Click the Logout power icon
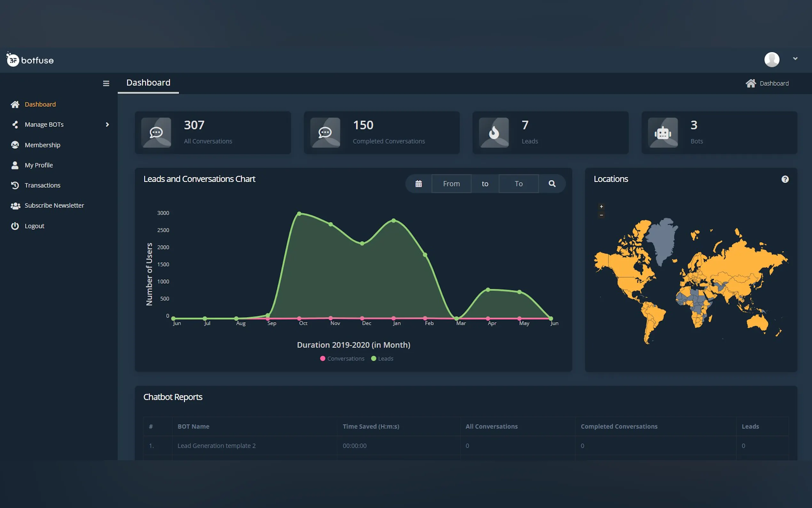The width and height of the screenshot is (812, 508). [15, 226]
